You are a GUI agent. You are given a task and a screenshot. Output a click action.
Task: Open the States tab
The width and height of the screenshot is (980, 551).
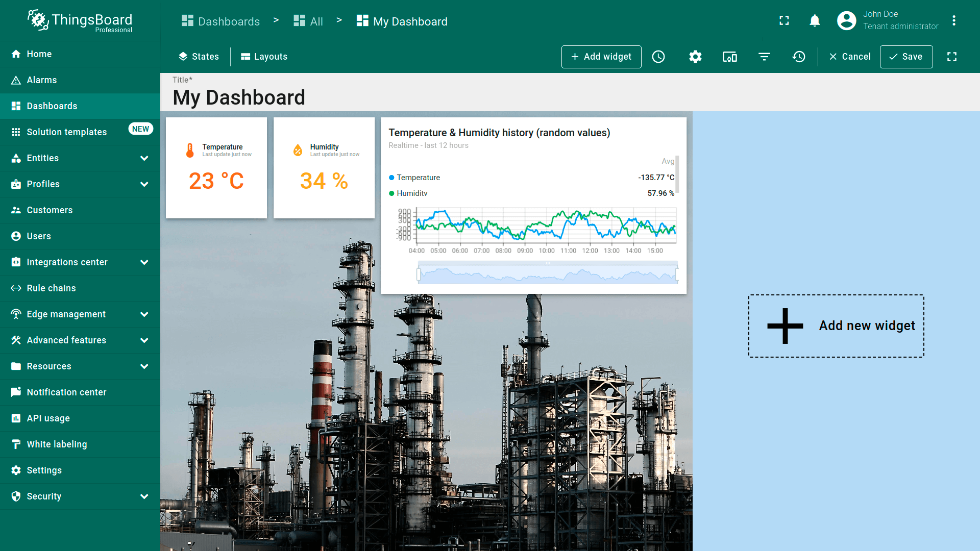[x=199, y=57]
